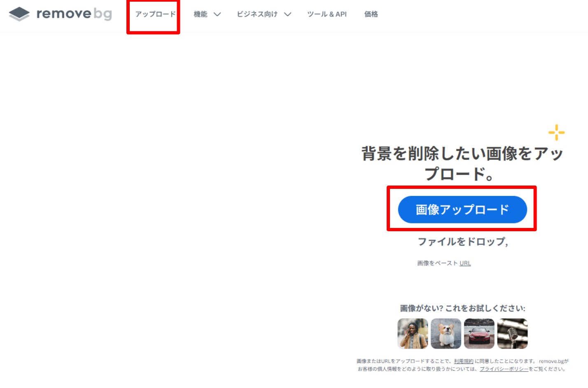The height and width of the screenshot is (388, 588).
Task: Go to ツール & API page
Action: (x=327, y=14)
